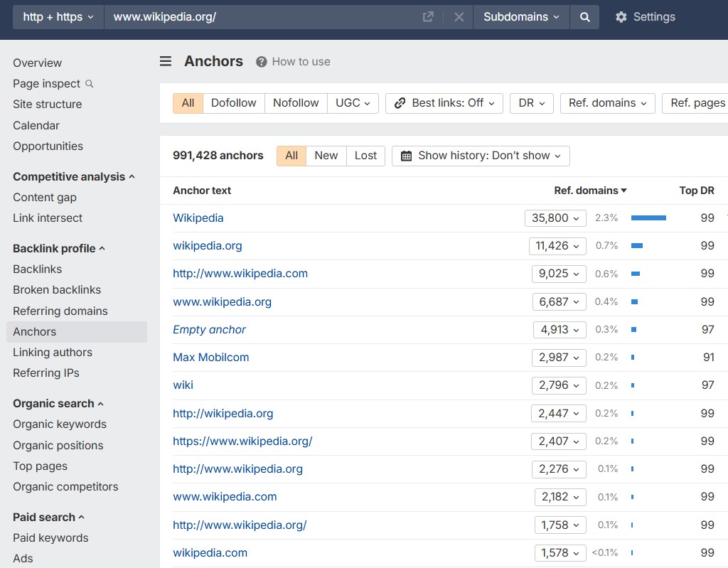Click the Best links chain icon
728x568 pixels.
(x=400, y=103)
